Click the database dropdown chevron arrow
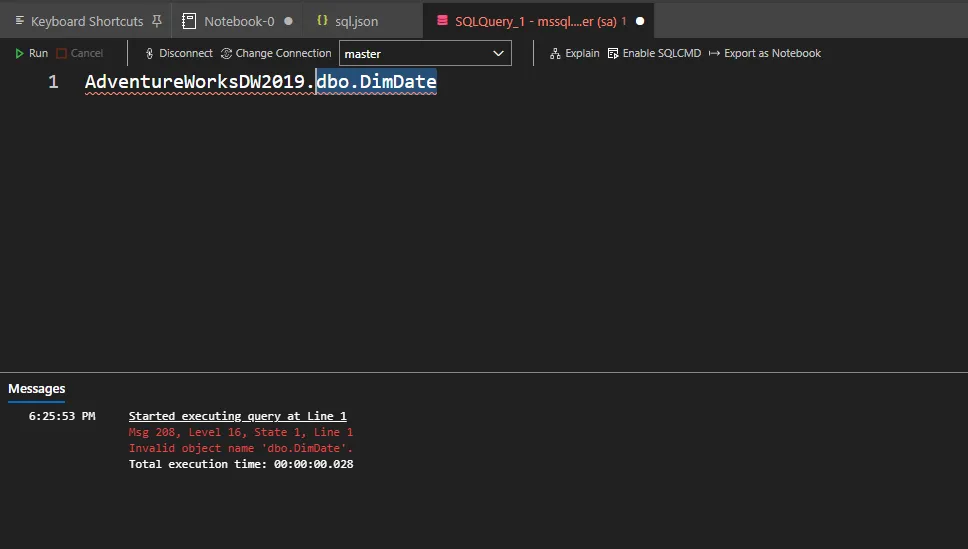 coord(498,53)
